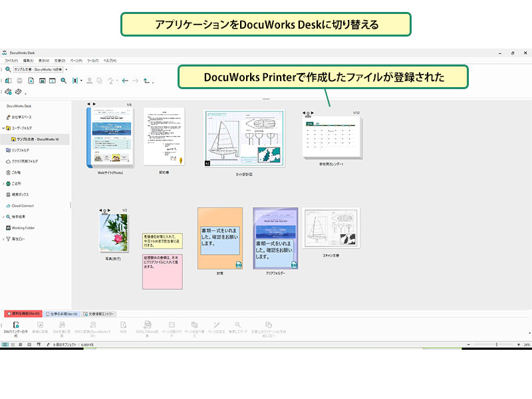The width and height of the screenshot is (532, 399).
Task: Click the document with down arrow toolbar icon
Action: tap(31, 80)
